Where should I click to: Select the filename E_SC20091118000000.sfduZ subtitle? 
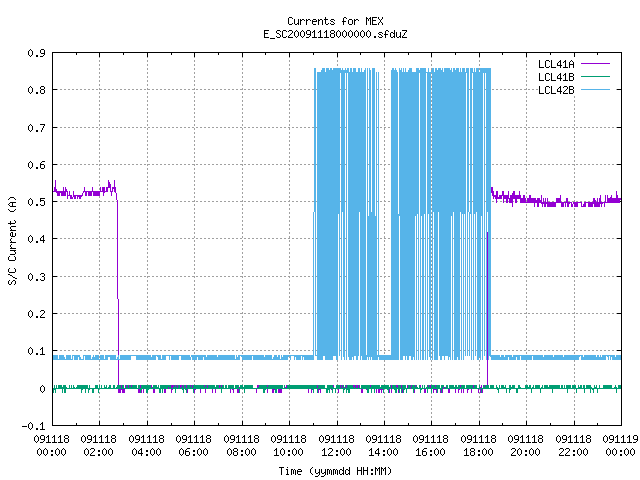(335, 34)
